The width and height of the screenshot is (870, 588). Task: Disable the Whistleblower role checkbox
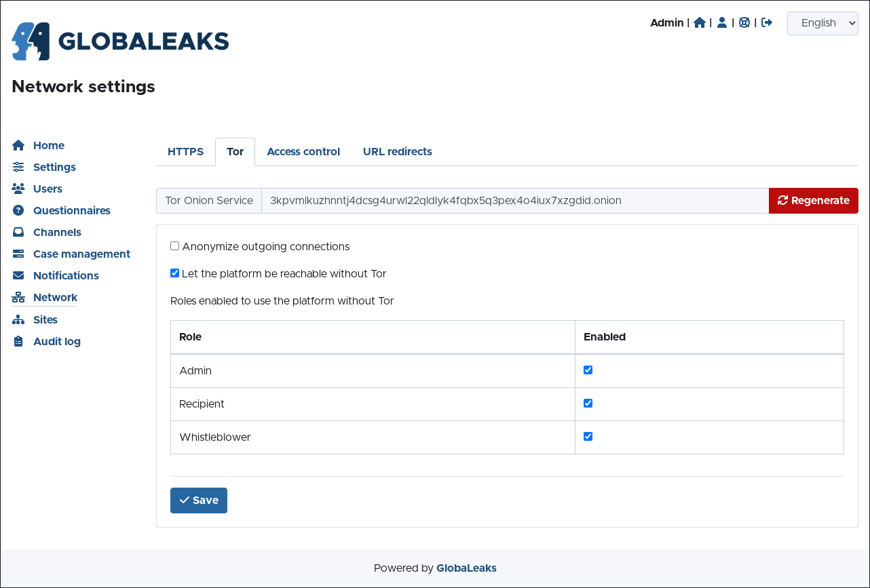(x=588, y=437)
